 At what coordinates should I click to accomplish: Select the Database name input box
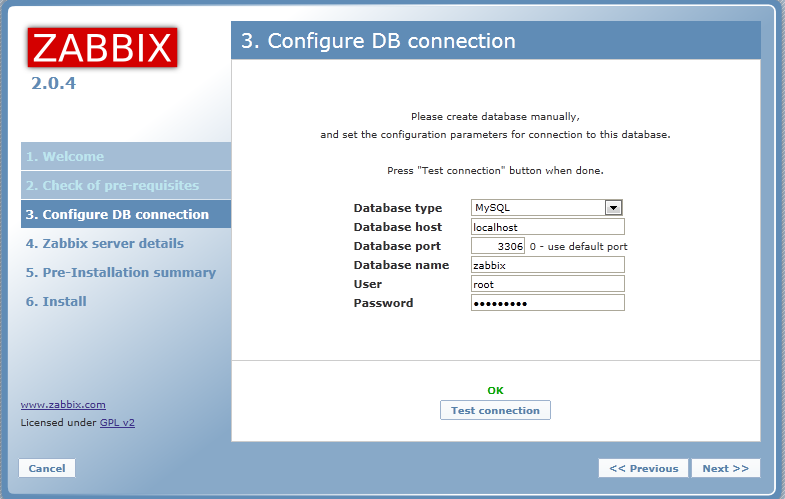[548, 265]
